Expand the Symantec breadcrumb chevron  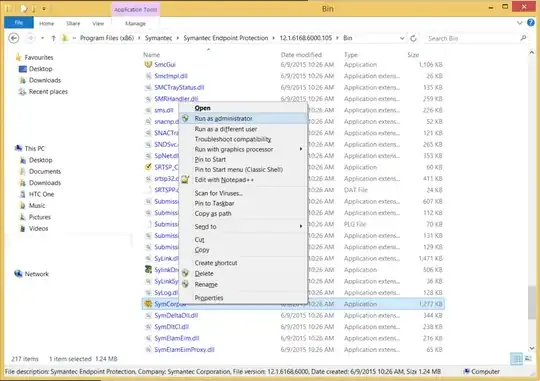(178, 38)
